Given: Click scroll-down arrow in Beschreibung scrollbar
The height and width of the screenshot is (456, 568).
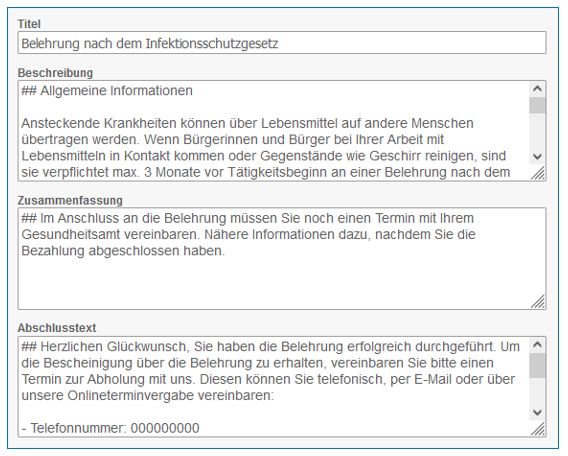Looking at the screenshot, I should [x=537, y=157].
